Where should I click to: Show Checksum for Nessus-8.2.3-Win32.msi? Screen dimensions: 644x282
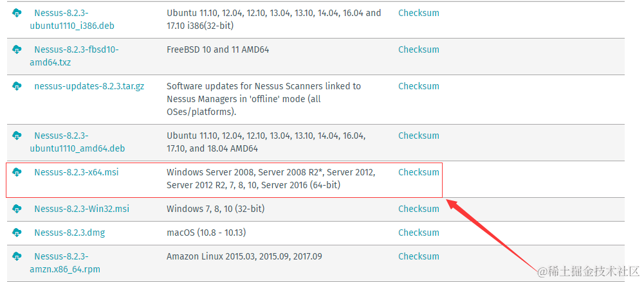point(419,209)
